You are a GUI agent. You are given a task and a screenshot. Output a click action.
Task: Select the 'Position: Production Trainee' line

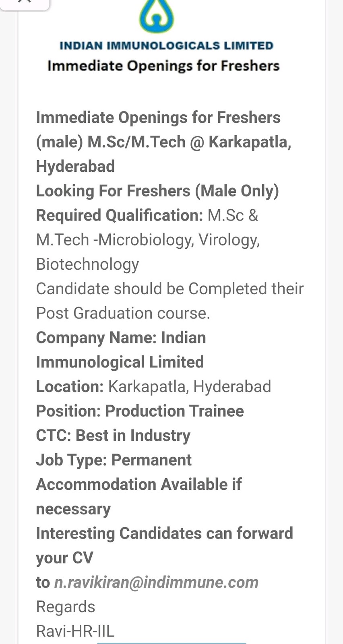140,411
